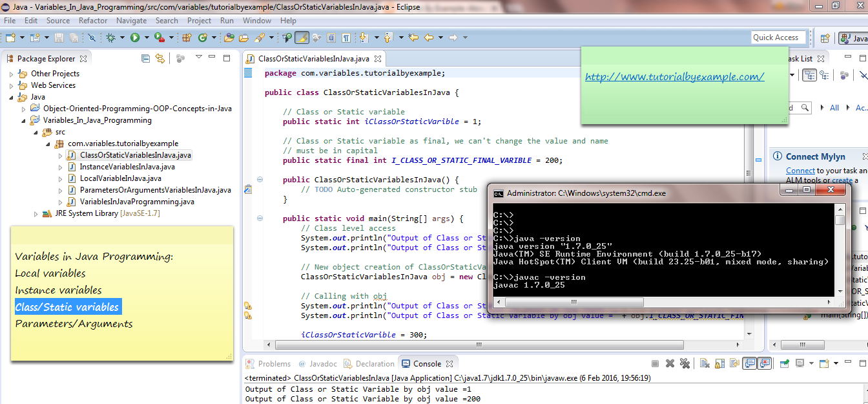Switch to the Declaration tab

point(369,364)
